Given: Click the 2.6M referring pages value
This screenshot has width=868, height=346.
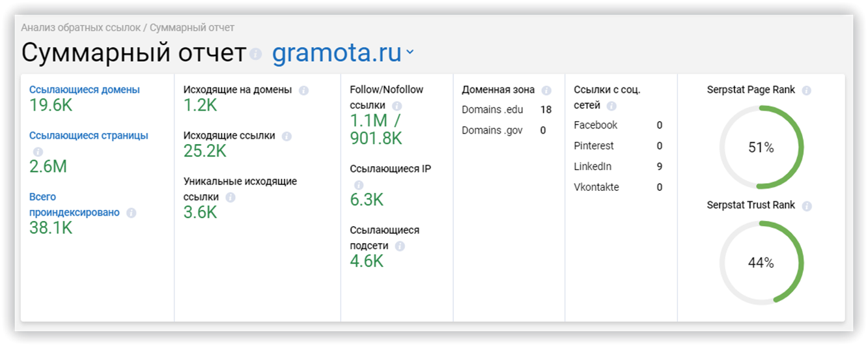Looking at the screenshot, I should (x=48, y=167).
